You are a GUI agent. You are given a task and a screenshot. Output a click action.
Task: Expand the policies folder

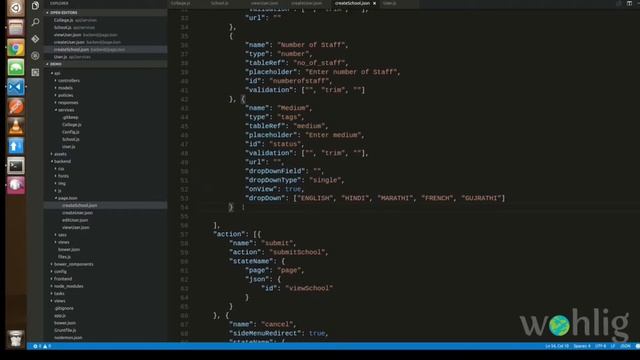click(65, 96)
